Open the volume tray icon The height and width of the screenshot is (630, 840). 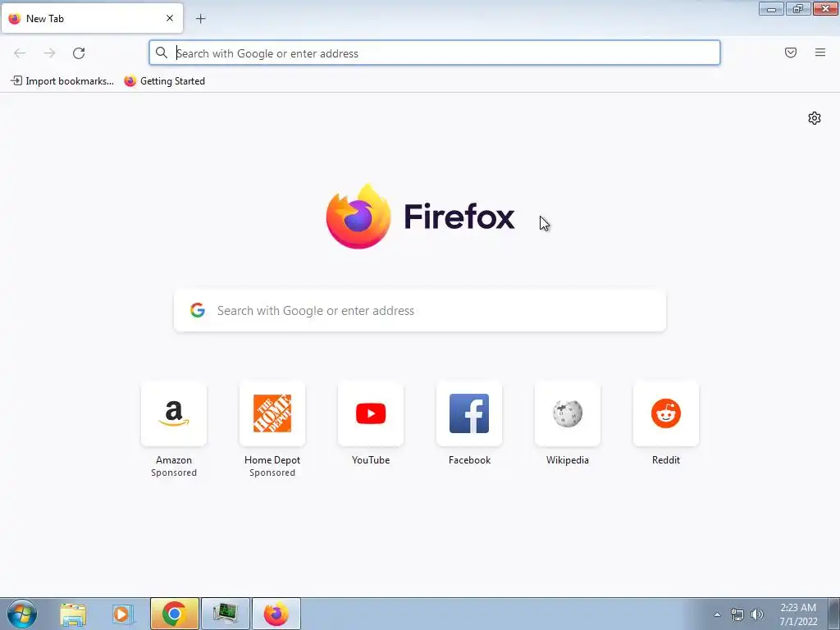[x=757, y=614]
